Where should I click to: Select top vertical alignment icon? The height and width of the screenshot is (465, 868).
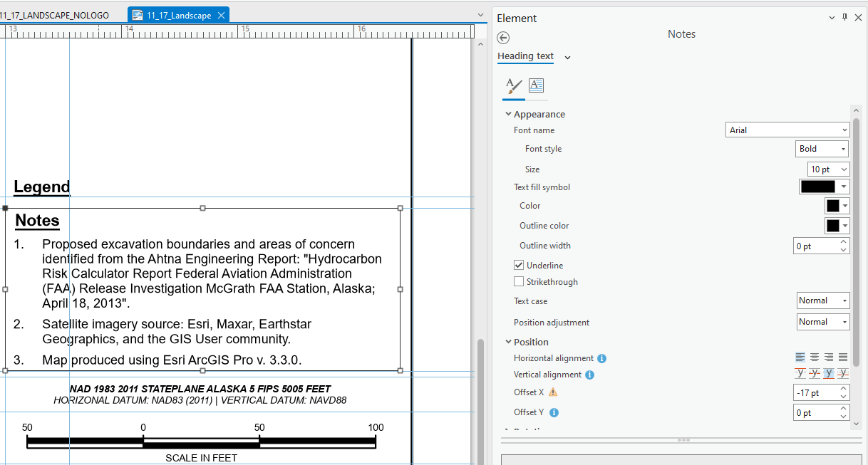click(800, 372)
